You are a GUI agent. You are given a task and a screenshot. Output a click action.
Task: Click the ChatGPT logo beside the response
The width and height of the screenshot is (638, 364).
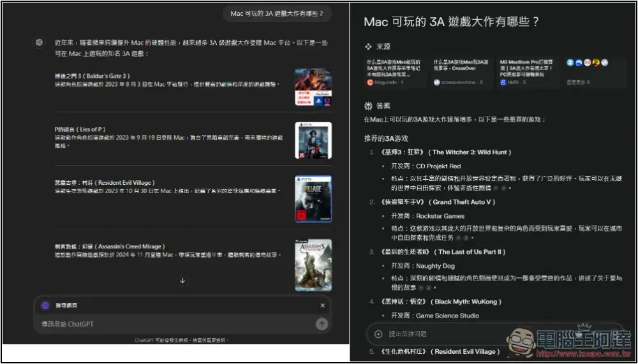click(x=39, y=42)
